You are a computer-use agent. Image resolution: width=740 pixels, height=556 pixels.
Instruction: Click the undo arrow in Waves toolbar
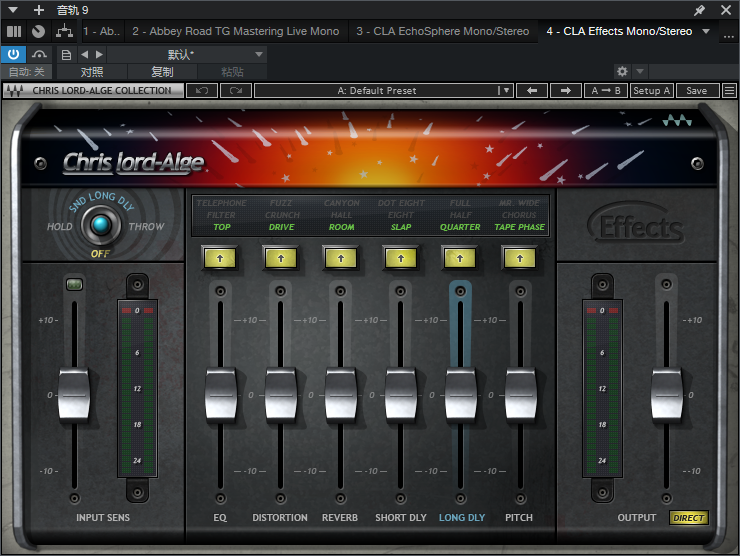point(202,91)
